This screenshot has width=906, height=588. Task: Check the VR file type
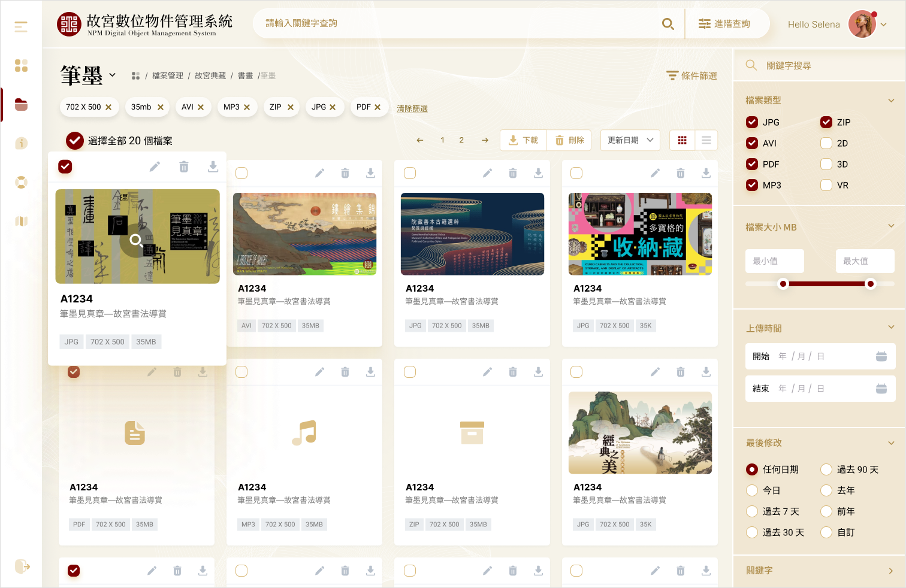[826, 185]
